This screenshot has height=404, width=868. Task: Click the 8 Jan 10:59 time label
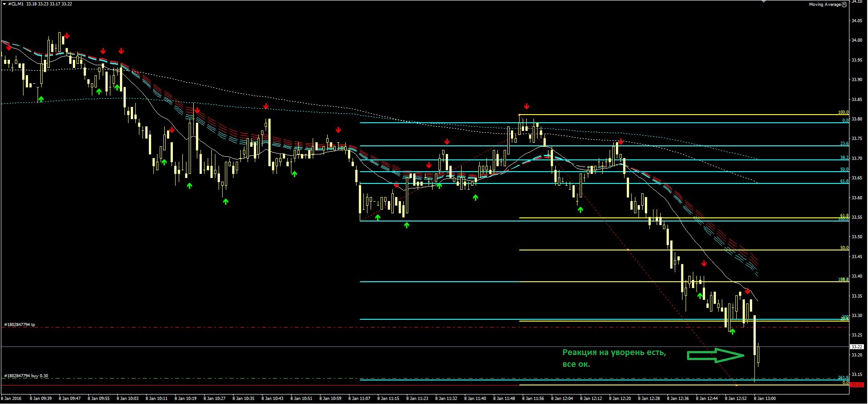click(330, 399)
